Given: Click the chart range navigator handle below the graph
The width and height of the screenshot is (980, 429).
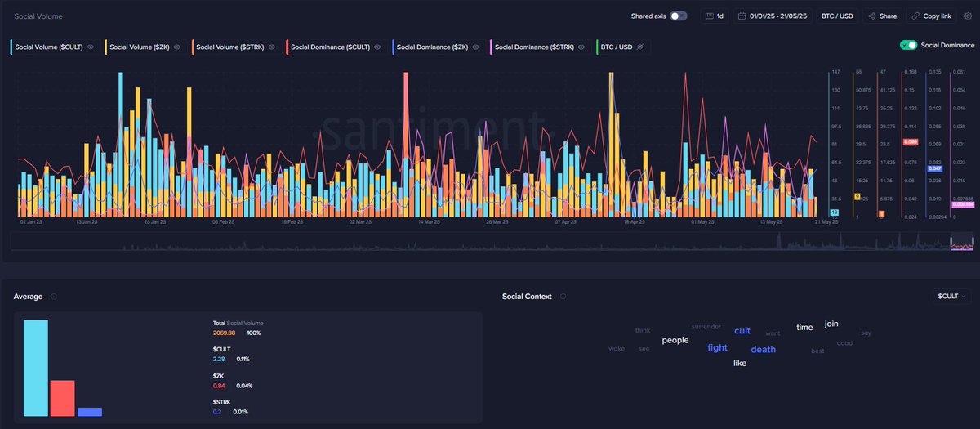Looking at the screenshot, I should tap(963, 242).
